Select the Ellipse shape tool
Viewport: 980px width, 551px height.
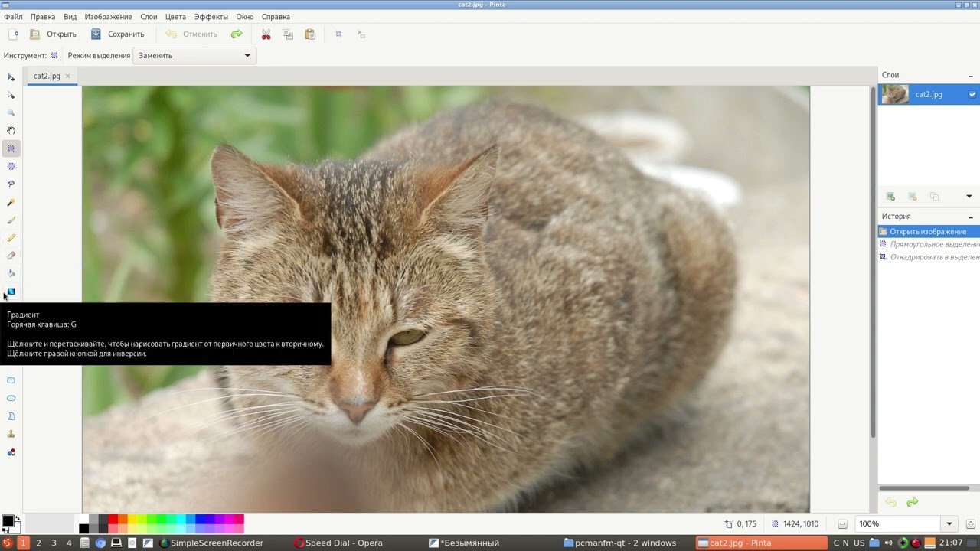point(11,399)
